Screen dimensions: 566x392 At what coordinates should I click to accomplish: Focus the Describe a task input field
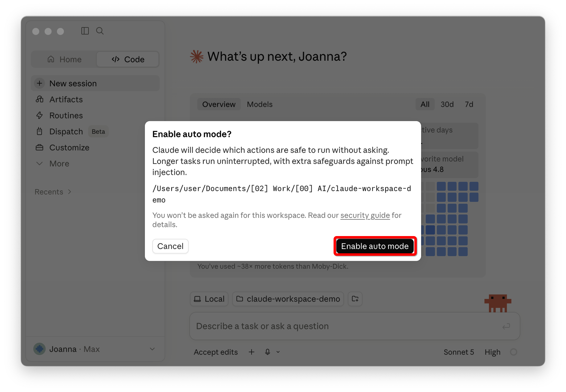coord(355,326)
